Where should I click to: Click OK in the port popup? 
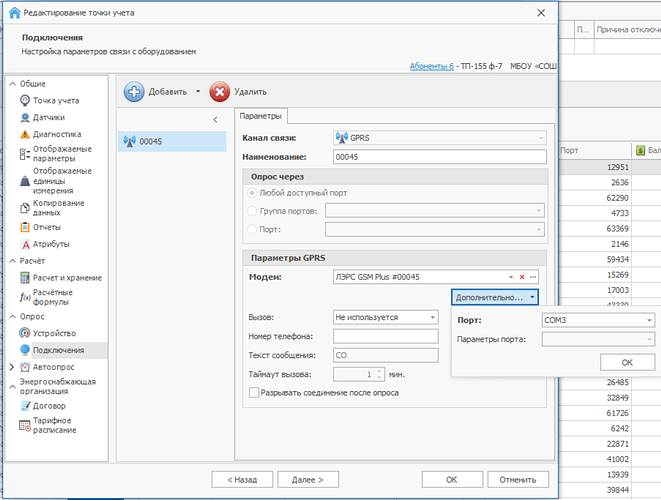627,363
